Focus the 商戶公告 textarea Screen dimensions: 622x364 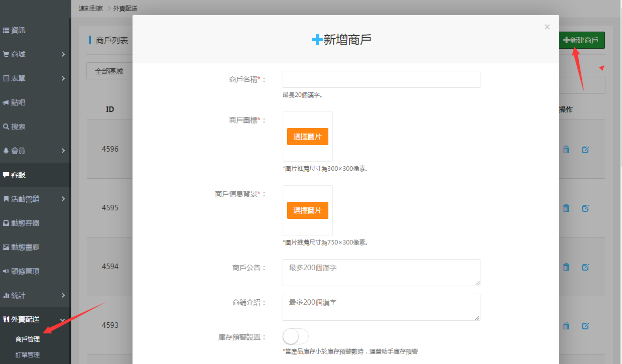pyautogui.click(x=382, y=273)
